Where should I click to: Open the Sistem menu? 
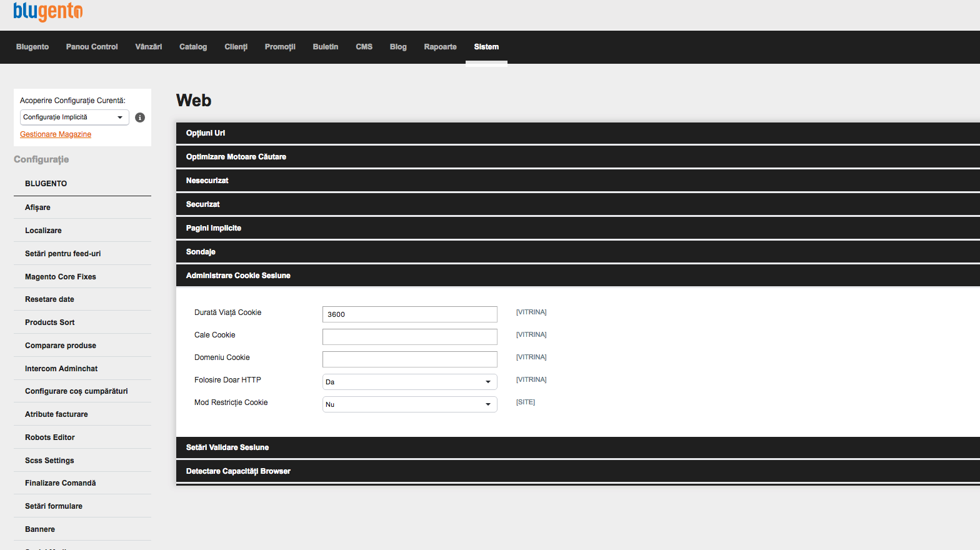pos(486,47)
